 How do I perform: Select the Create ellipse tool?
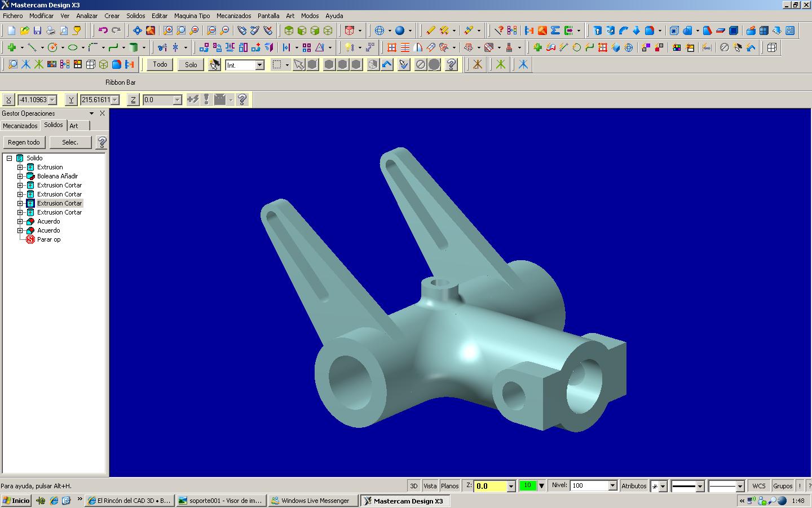tap(73, 47)
